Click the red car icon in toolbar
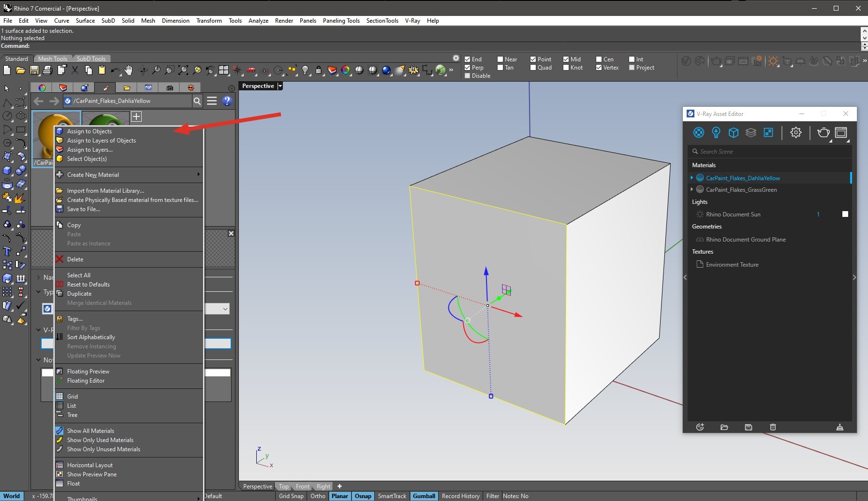The width and height of the screenshot is (868, 501). coord(250,70)
